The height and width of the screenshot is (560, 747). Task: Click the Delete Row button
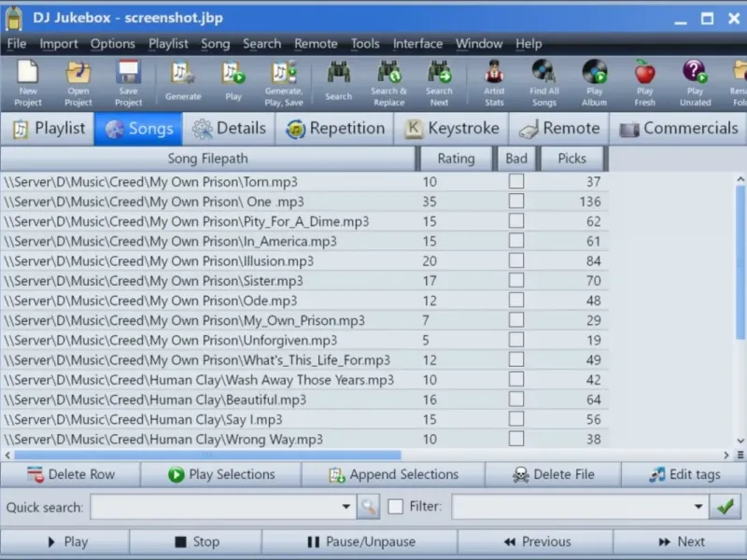tap(71, 474)
